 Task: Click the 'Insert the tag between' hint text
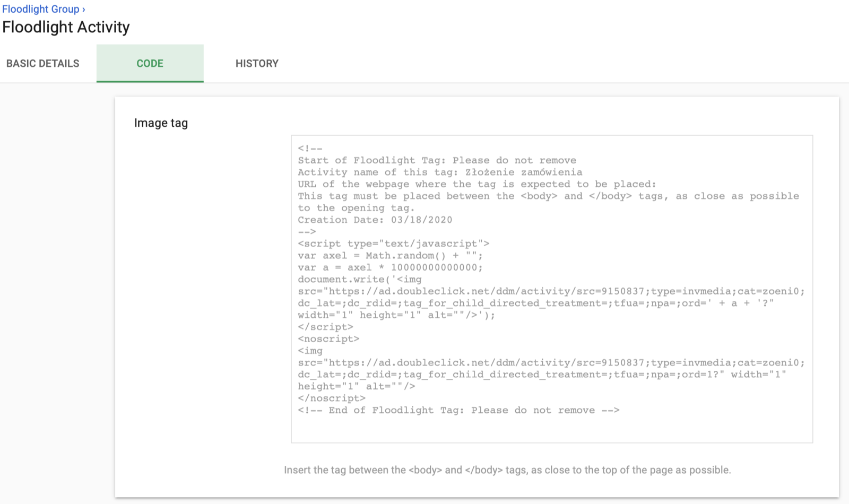click(507, 470)
